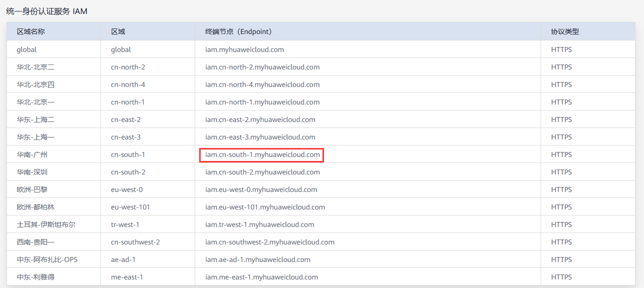Click HTTPS in the 土耳其-伊斯坦布尔 row

point(562,224)
